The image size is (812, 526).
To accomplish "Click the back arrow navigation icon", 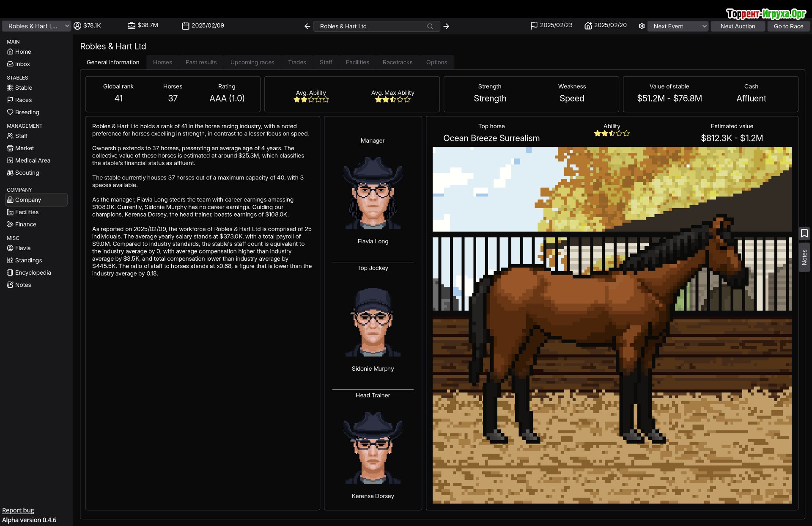I will point(307,26).
